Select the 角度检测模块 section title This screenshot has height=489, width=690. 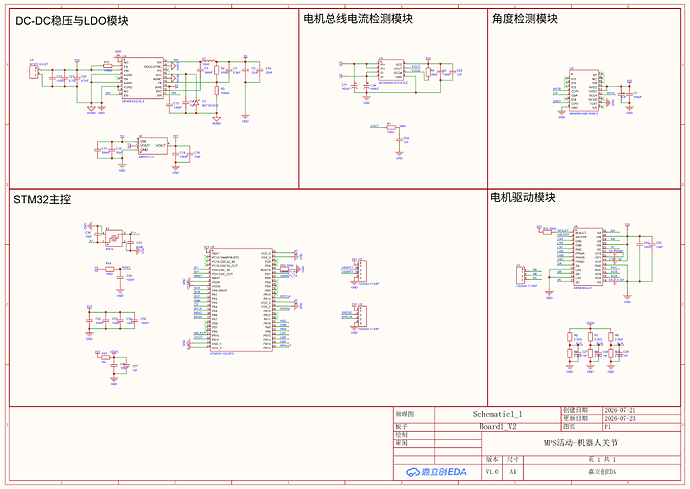(x=525, y=18)
